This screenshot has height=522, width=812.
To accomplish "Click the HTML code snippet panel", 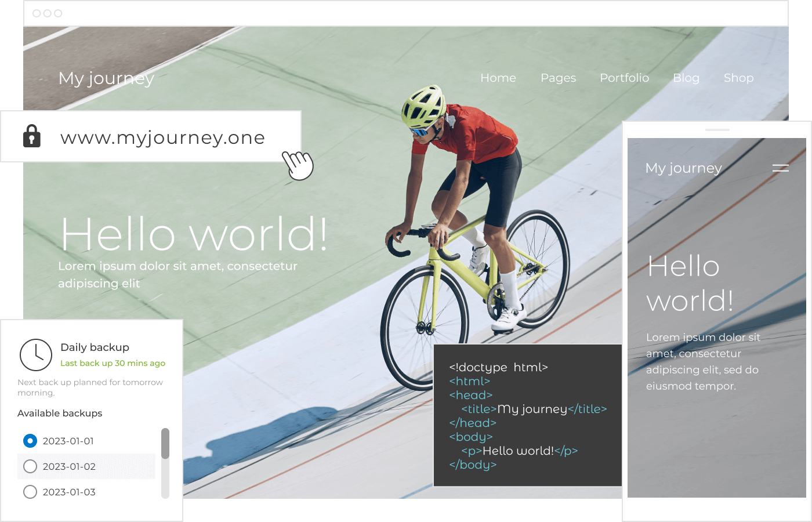I will (528, 415).
